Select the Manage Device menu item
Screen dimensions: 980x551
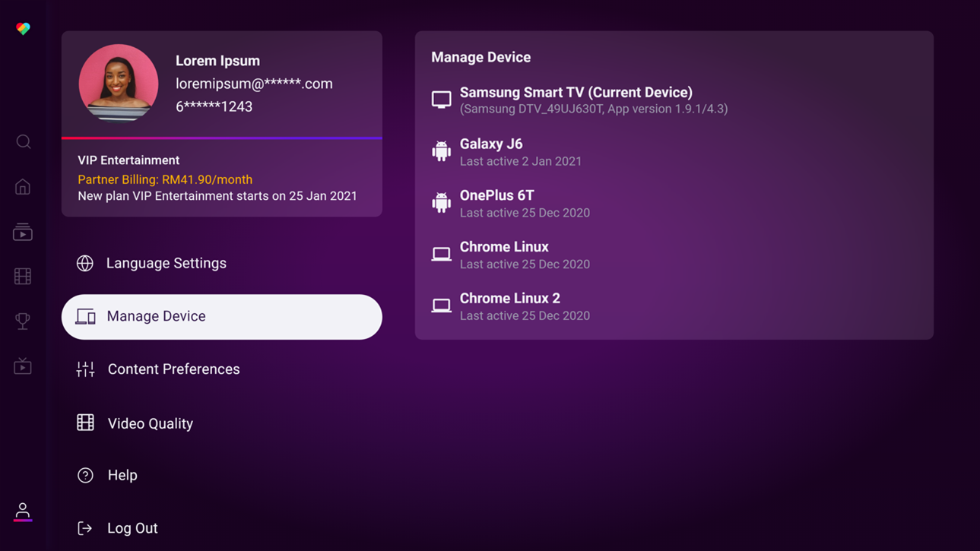click(x=221, y=317)
